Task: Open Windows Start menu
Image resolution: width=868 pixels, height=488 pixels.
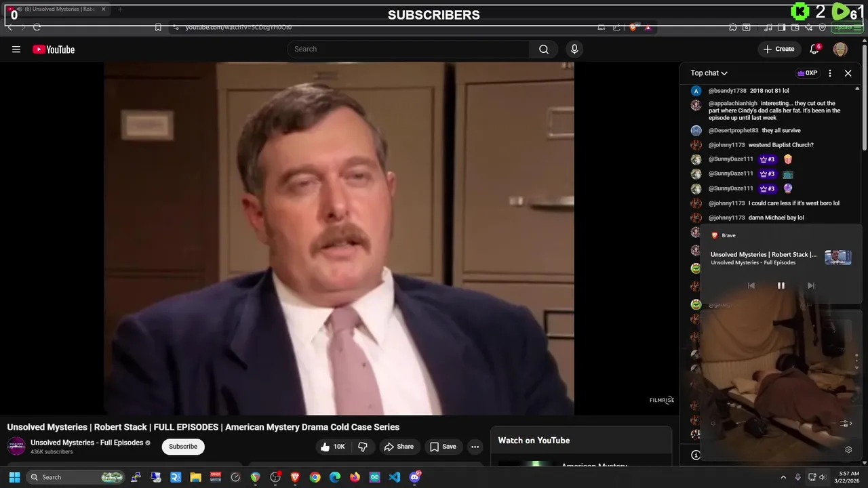Action: pos(14,477)
